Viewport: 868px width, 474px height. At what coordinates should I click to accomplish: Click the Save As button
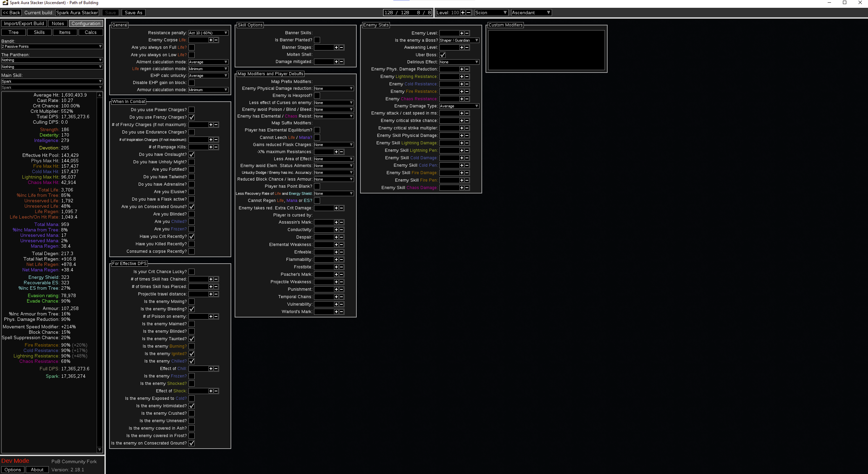click(x=134, y=13)
